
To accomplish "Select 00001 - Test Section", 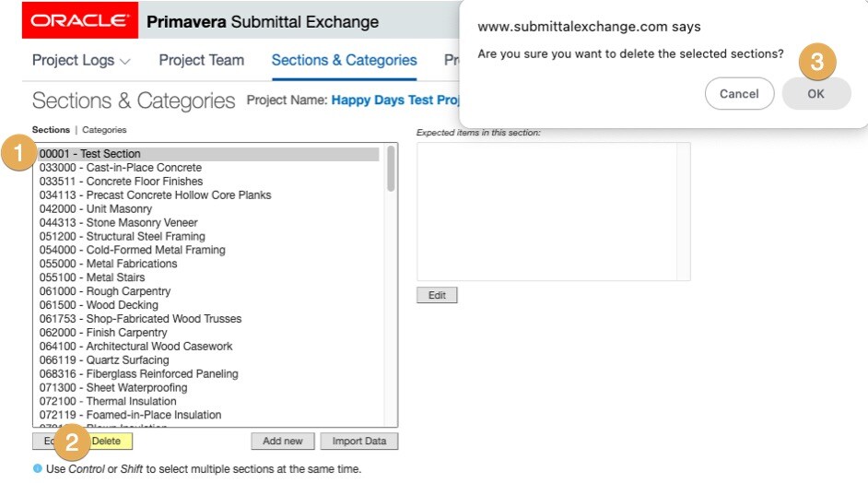I will pyautogui.click(x=208, y=153).
